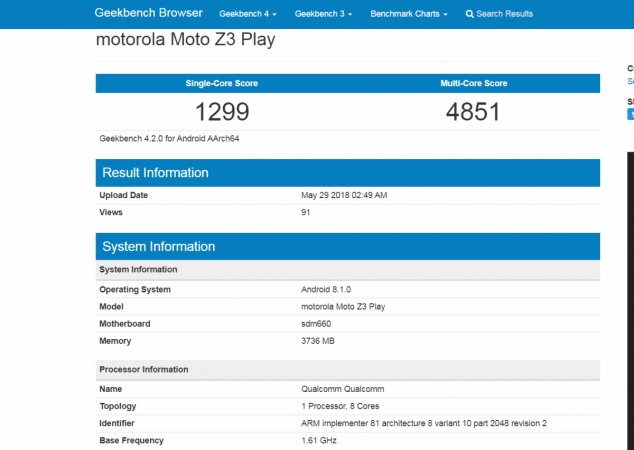The image size is (634, 450).
Task: Click the gray System Information subheader
Action: (348, 270)
